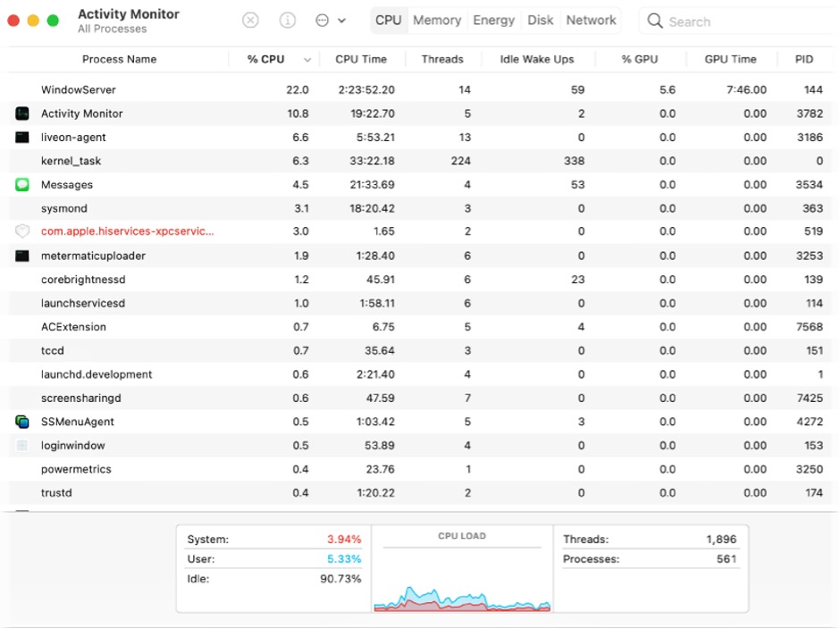Click the liveon-agent terminal icon
The image size is (840, 629).
point(22,138)
